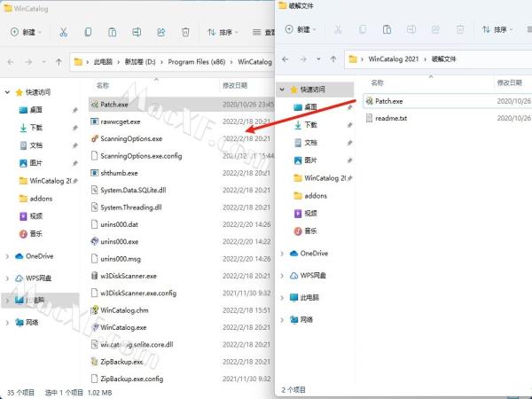Go forward in WinCatalog window navigation
The image size is (532, 399).
28,62
